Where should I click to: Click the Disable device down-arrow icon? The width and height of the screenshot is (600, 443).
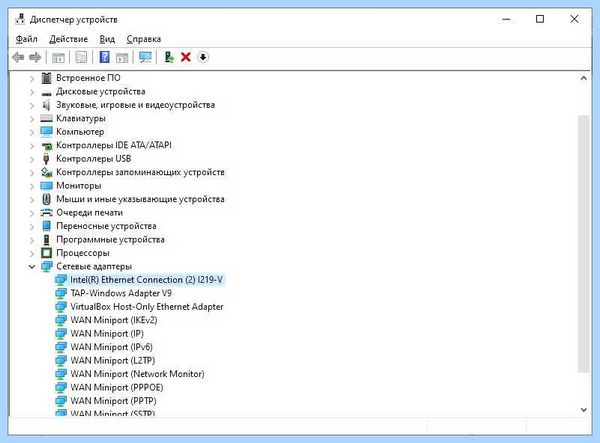[203, 57]
